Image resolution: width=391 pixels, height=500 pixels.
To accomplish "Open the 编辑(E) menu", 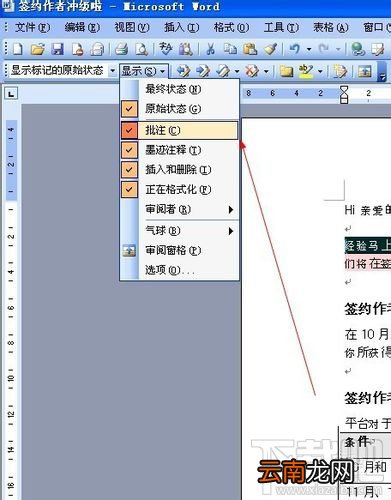I will (x=82, y=27).
